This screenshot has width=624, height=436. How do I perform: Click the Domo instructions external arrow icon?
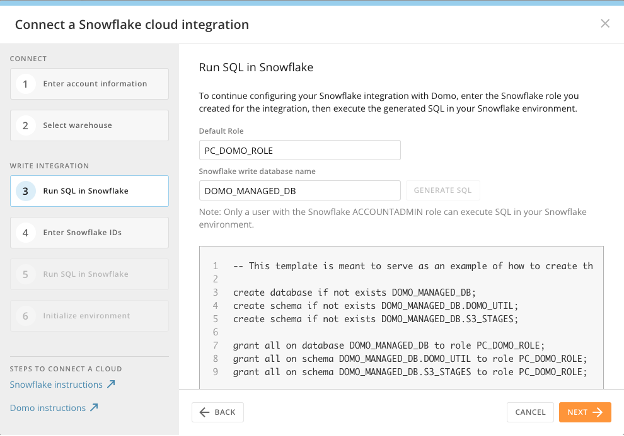[94, 407]
